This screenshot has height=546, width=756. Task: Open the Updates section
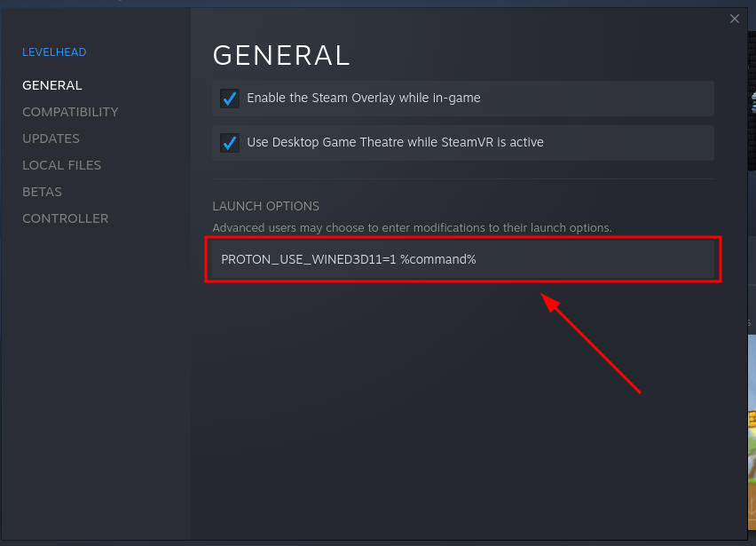[51, 139]
